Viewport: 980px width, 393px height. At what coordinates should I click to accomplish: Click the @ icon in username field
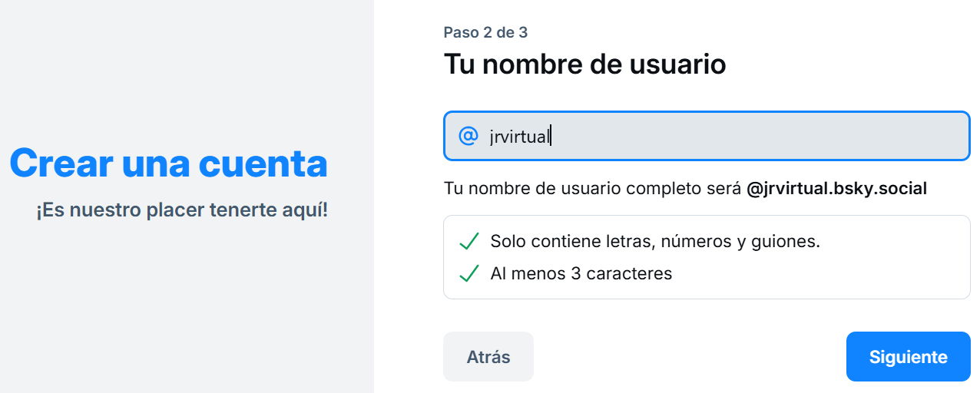468,137
